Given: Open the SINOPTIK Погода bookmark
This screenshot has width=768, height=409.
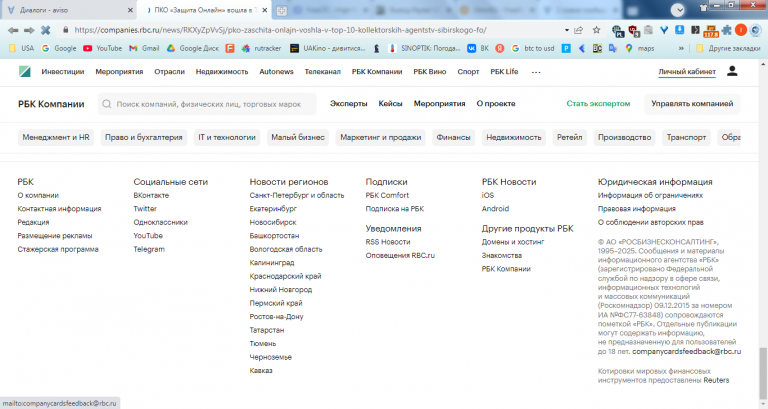Looking at the screenshot, I should 424,48.
